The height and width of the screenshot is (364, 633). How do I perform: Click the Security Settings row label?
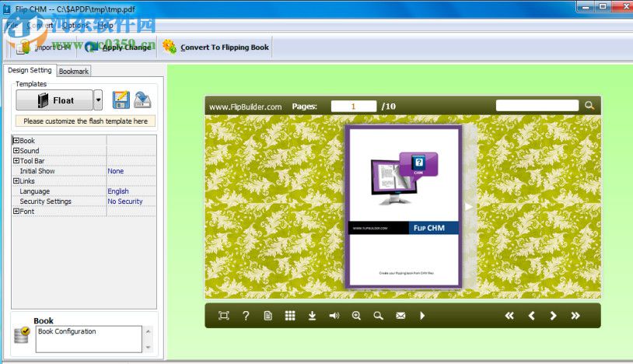click(x=46, y=201)
